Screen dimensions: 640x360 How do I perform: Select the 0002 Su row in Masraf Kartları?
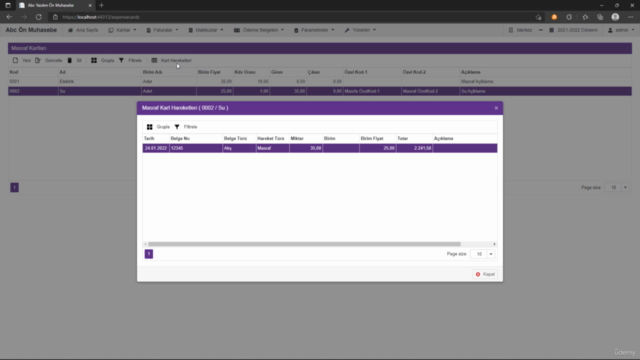click(320, 91)
